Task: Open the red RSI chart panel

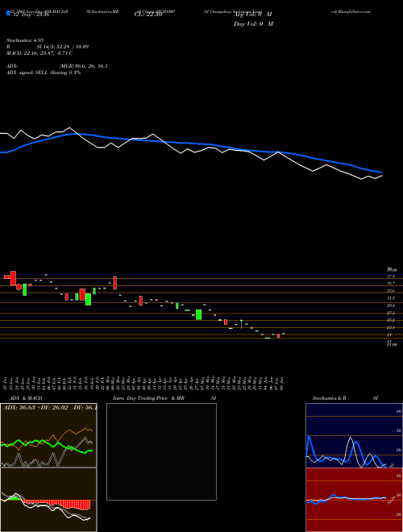Action: [x=354, y=500]
